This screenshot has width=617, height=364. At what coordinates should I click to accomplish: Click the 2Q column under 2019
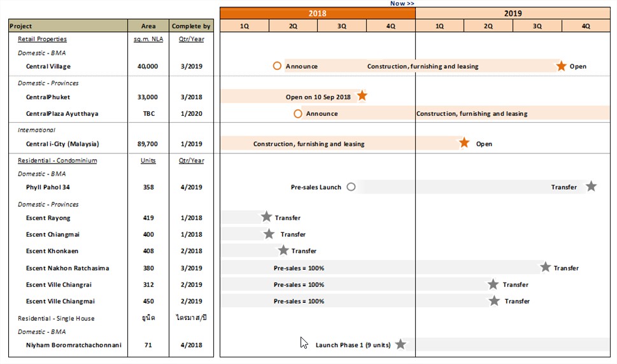tap(488, 26)
